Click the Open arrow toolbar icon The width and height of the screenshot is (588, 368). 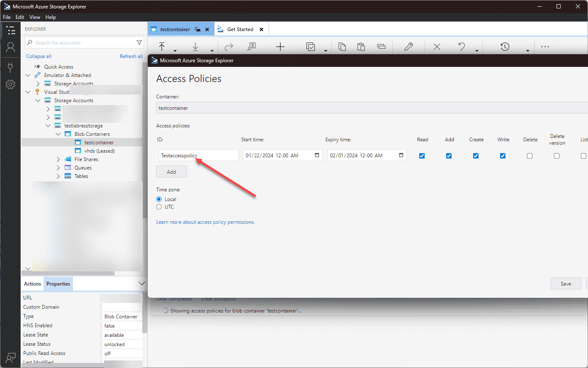pos(229,47)
